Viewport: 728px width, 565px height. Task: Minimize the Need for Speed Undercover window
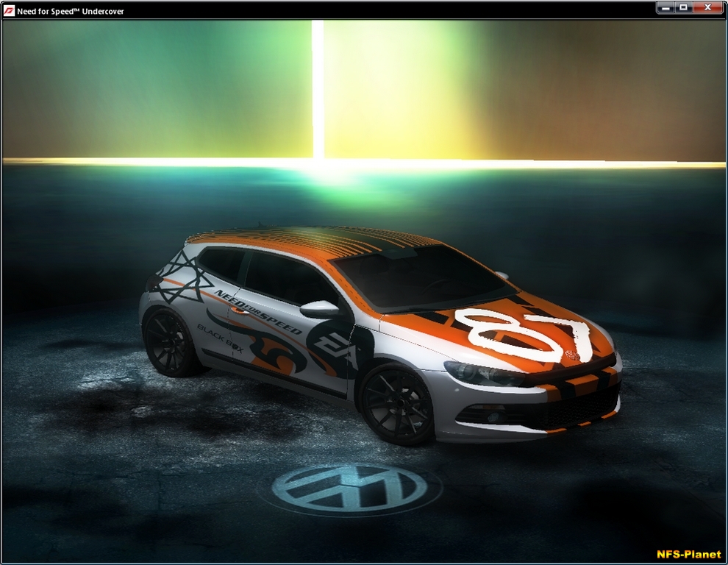tap(665, 8)
